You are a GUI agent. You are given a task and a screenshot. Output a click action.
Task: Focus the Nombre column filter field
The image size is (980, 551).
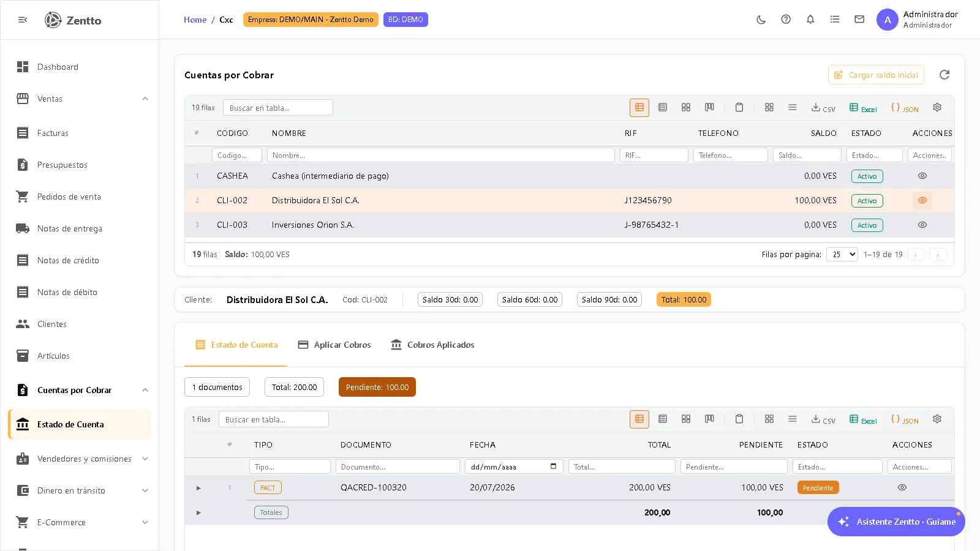coord(441,156)
